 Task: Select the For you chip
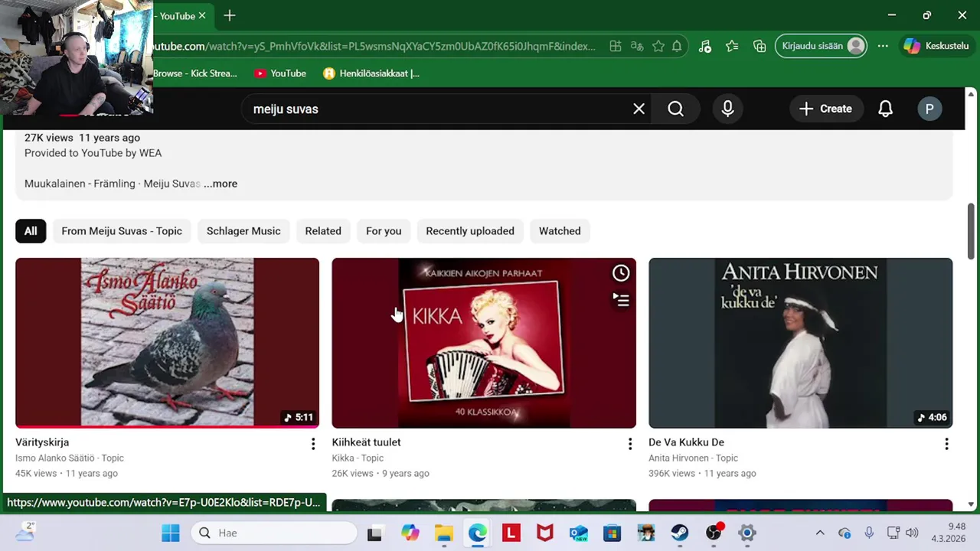(384, 231)
